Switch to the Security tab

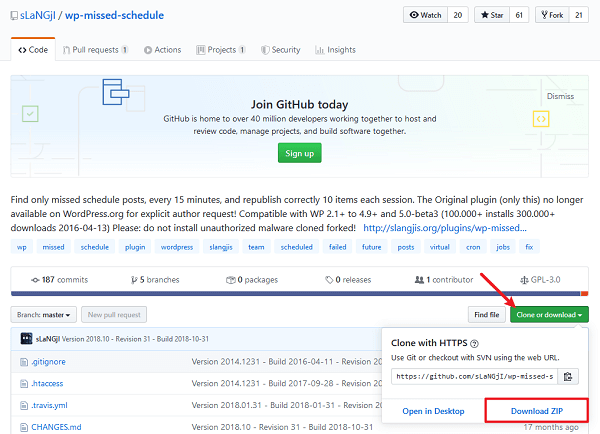pyautogui.click(x=280, y=50)
